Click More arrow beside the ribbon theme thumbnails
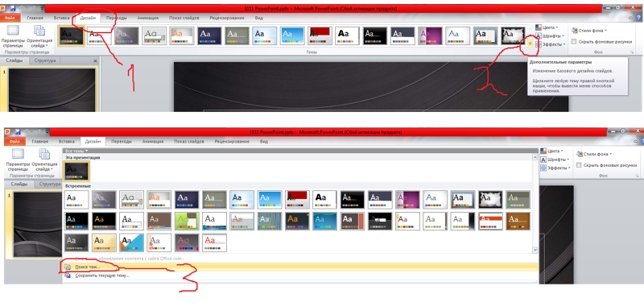 530,44
